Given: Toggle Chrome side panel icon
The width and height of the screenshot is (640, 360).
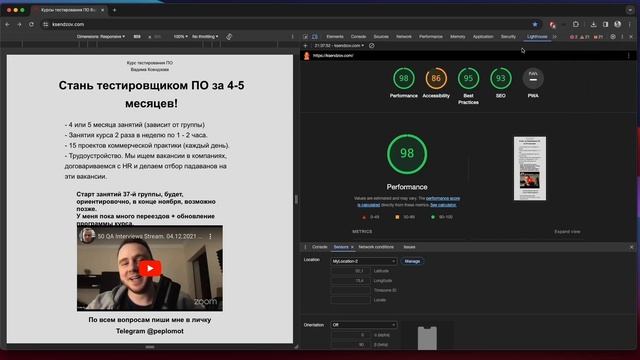Looking at the screenshot, I should (x=605, y=24).
